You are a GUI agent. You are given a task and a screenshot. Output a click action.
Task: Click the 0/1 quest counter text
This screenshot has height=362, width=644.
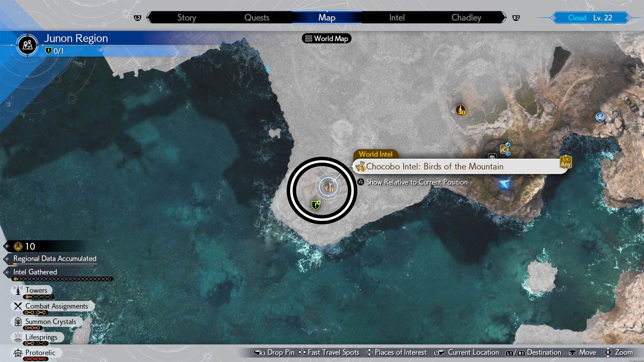[59, 51]
